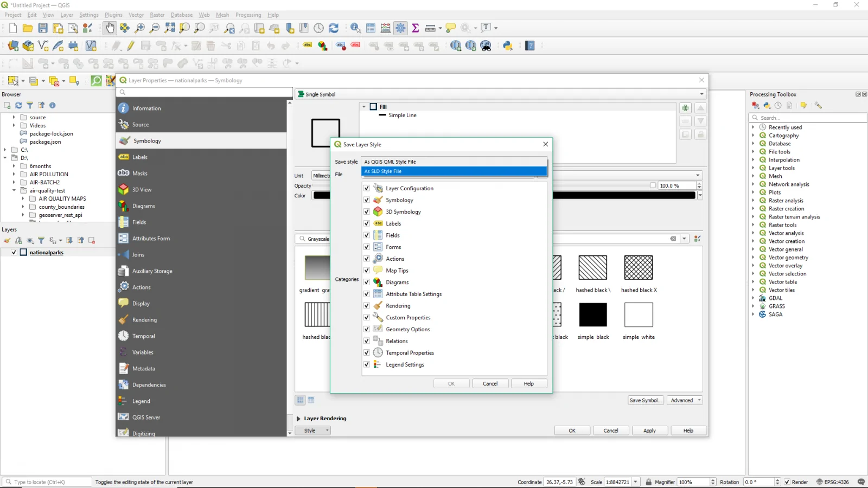Open the Vector menu

point(136,15)
